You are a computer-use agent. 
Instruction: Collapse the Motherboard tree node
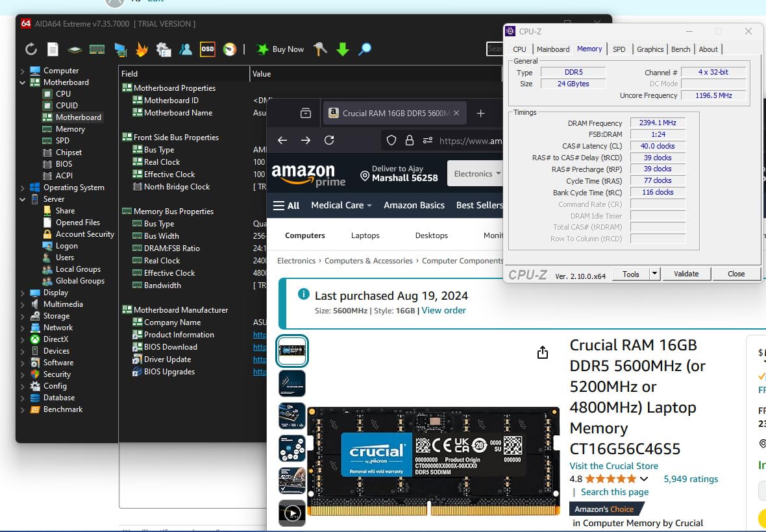tap(23, 82)
